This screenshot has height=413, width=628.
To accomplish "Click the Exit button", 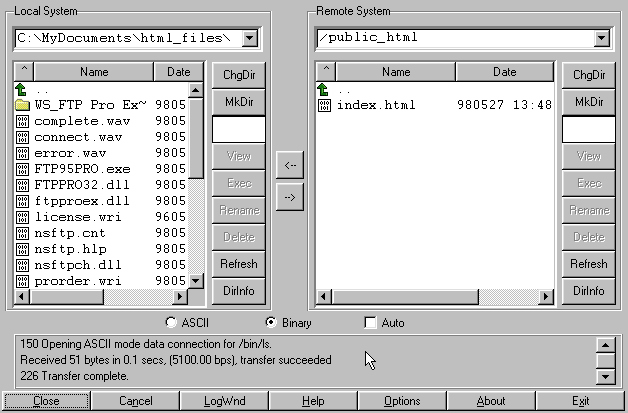I will click(x=580, y=401).
